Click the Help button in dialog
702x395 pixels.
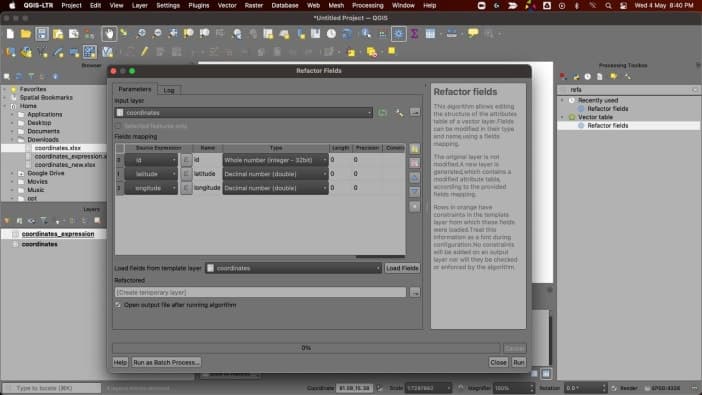pos(120,362)
